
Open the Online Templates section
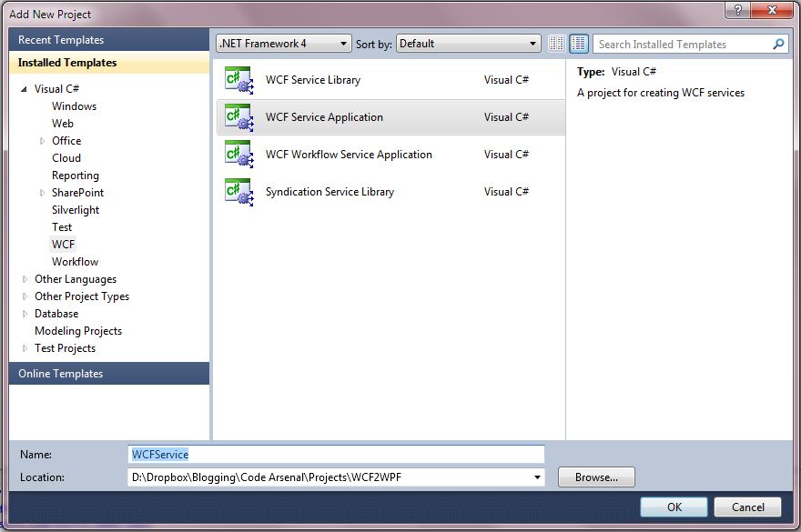[109, 374]
